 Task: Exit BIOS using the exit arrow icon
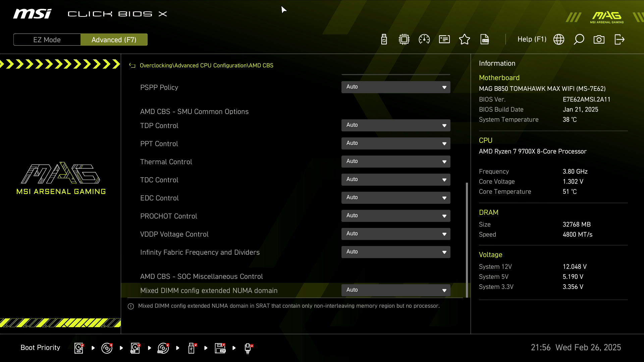coord(619,39)
